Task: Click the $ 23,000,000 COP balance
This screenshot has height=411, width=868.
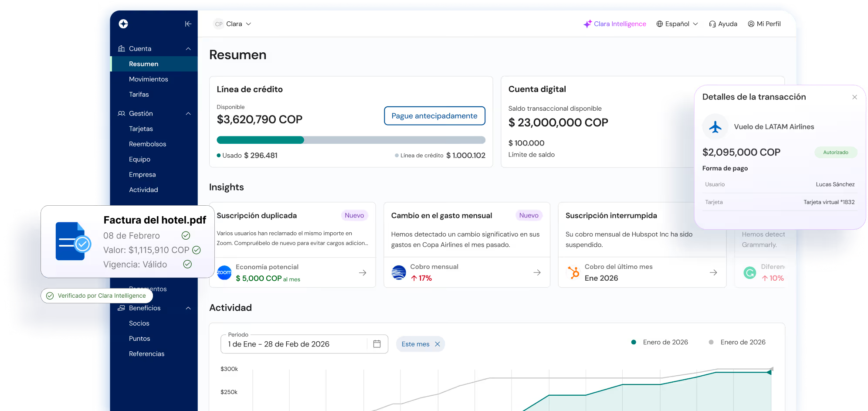Action: click(x=558, y=122)
